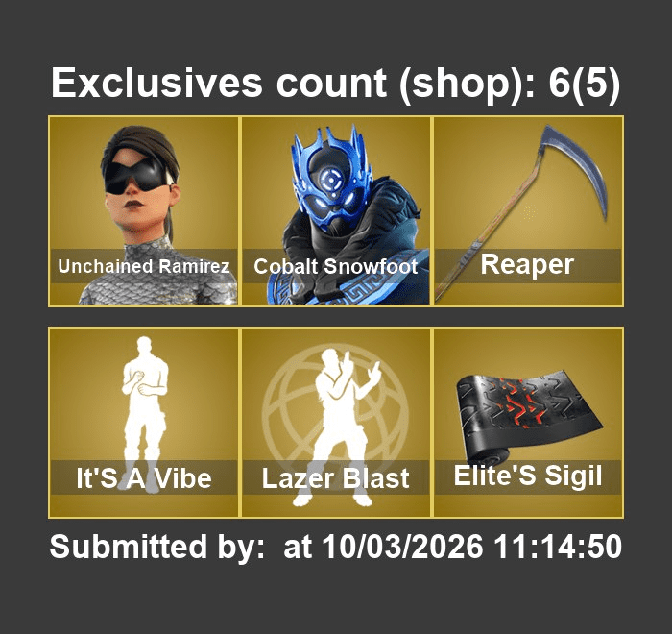
Task: Click the 'Submitted by:' text
Action: coord(156,547)
